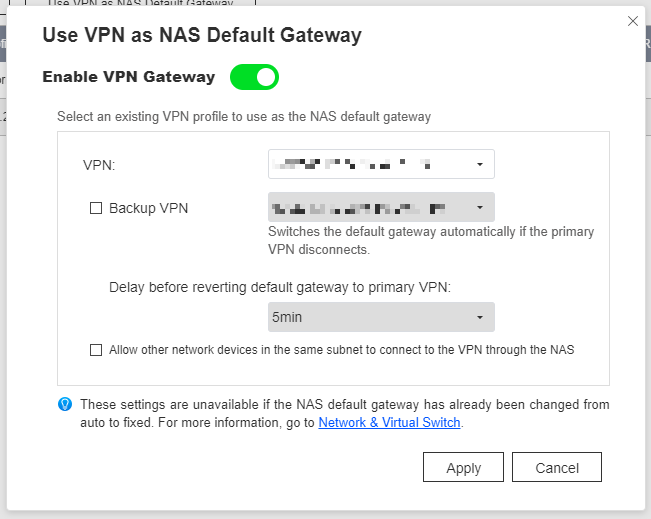Check the Backup VPN checkbox

pos(96,208)
